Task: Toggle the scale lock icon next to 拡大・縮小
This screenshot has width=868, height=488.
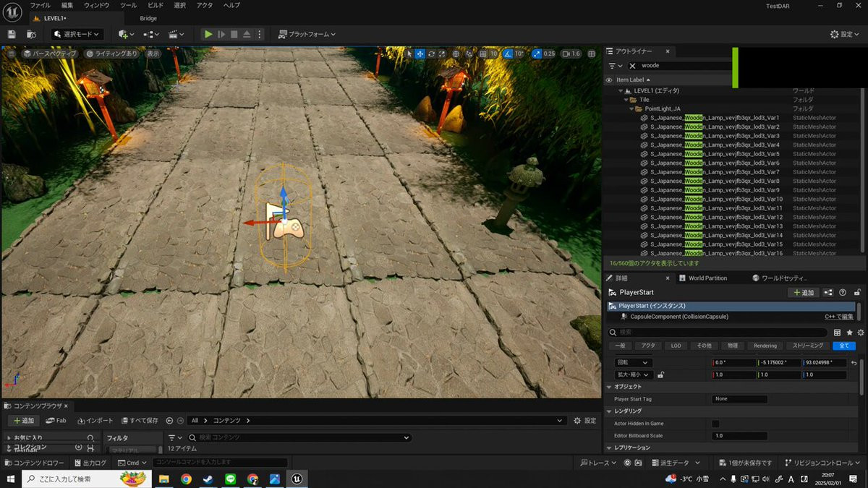Action: tap(661, 375)
